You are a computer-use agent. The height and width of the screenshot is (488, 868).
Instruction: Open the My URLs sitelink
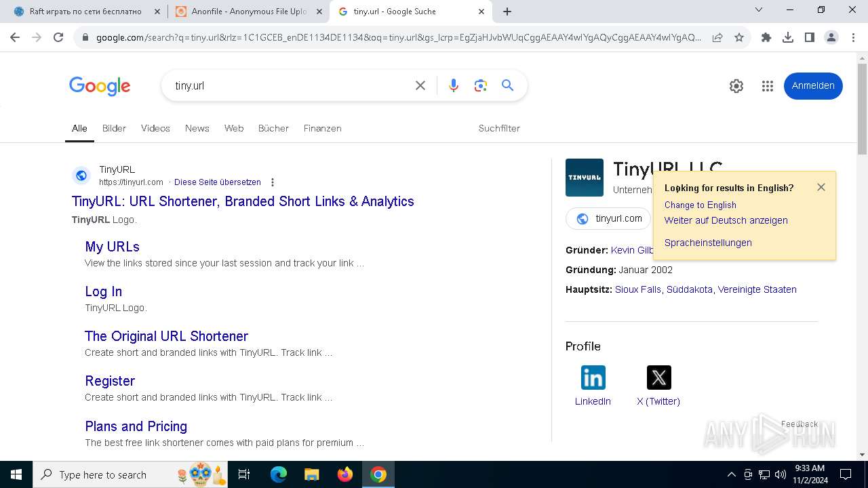point(112,247)
